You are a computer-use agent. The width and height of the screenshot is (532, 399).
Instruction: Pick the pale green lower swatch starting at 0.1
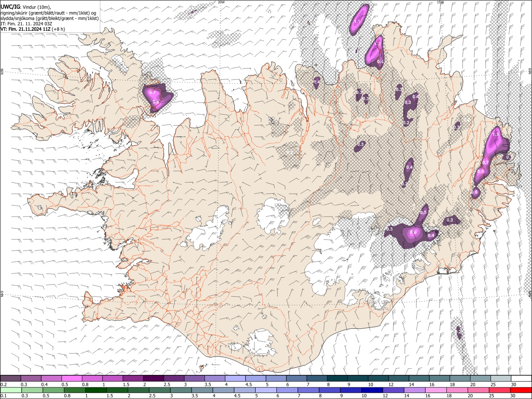point(10,390)
